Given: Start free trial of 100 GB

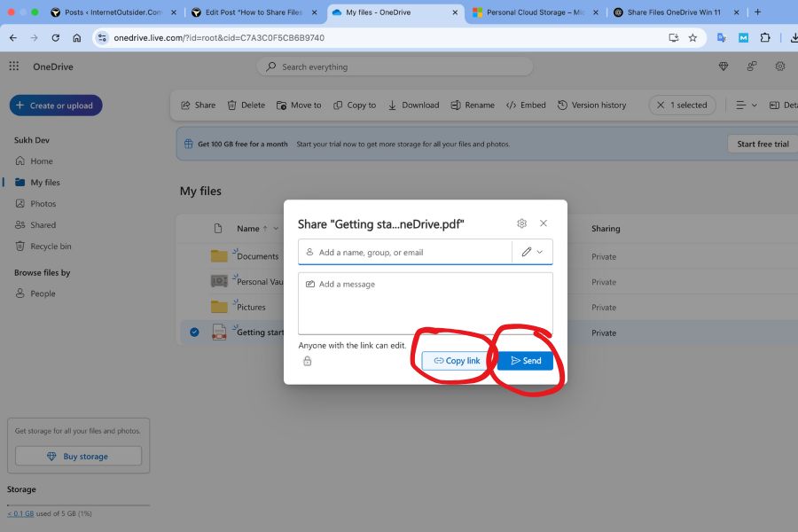Looking at the screenshot, I should [x=763, y=144].
